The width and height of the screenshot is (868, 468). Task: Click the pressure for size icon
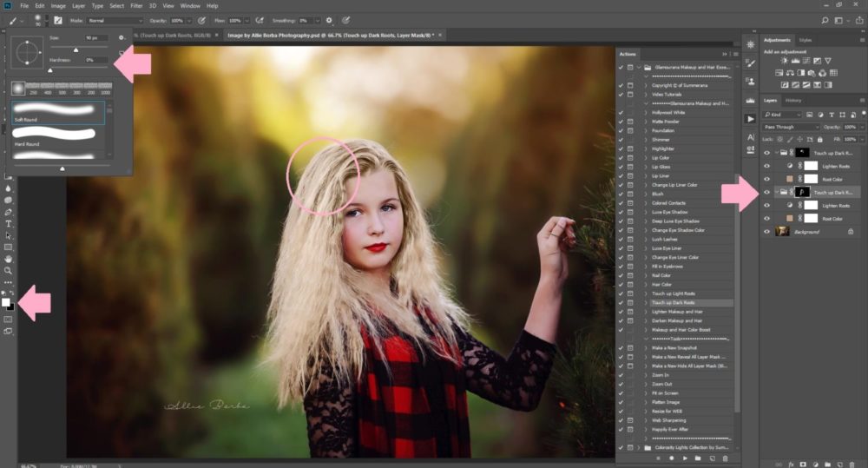(x=346, y=21)
